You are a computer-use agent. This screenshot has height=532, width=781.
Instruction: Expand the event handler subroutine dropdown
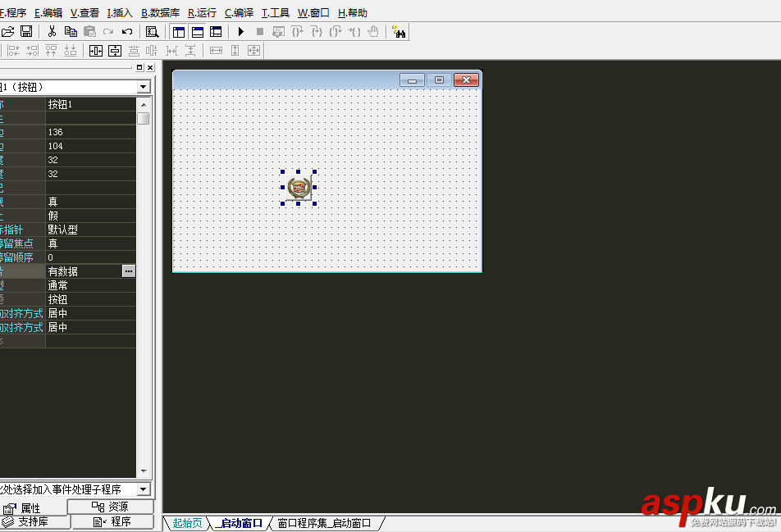(x=144, y=489)
